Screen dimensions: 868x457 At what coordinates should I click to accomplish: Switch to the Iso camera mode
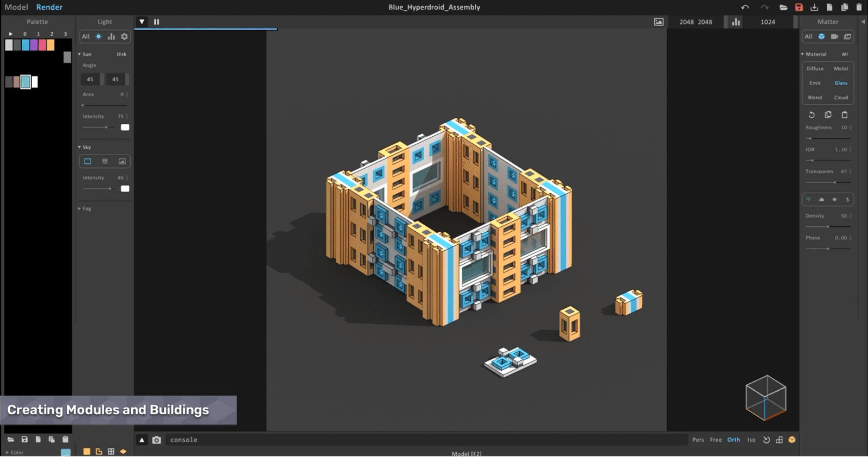pos(751,440)
